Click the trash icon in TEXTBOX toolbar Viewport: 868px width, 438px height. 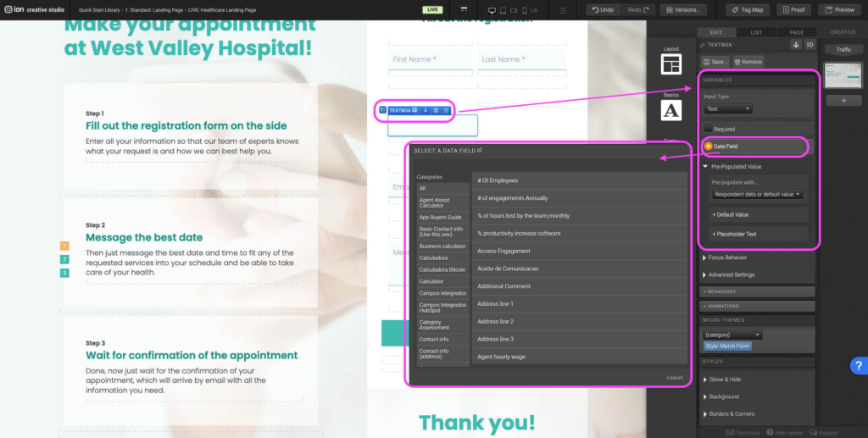coord(446,111)
